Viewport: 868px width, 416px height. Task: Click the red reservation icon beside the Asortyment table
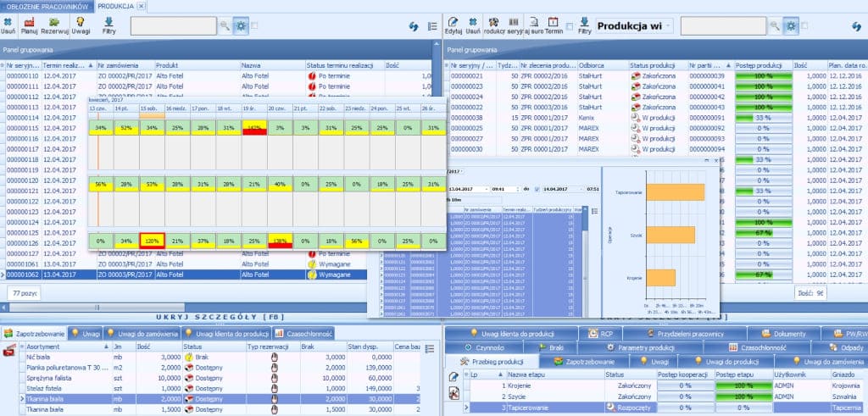[8, 352]
